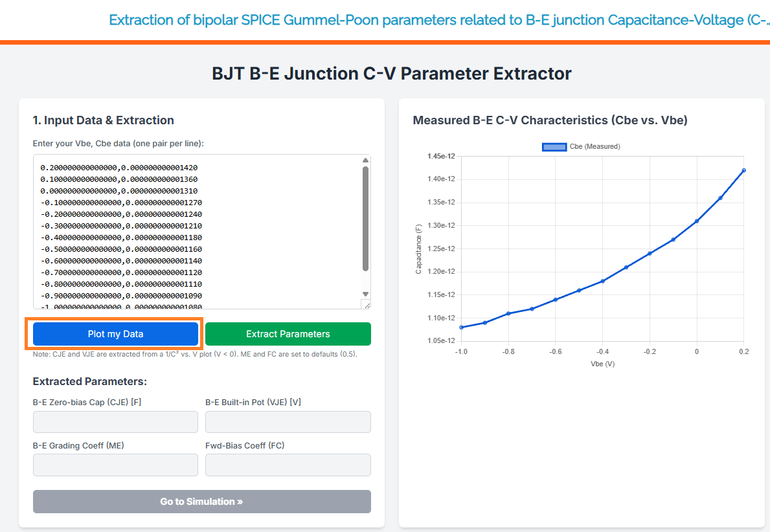Select the chart data point at Vbe -0.4
The image size is (770, 532).
602,281
